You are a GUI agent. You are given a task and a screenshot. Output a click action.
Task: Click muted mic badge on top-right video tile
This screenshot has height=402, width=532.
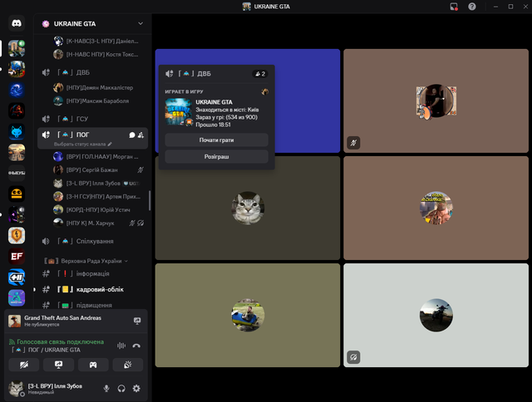click(353, 143)
